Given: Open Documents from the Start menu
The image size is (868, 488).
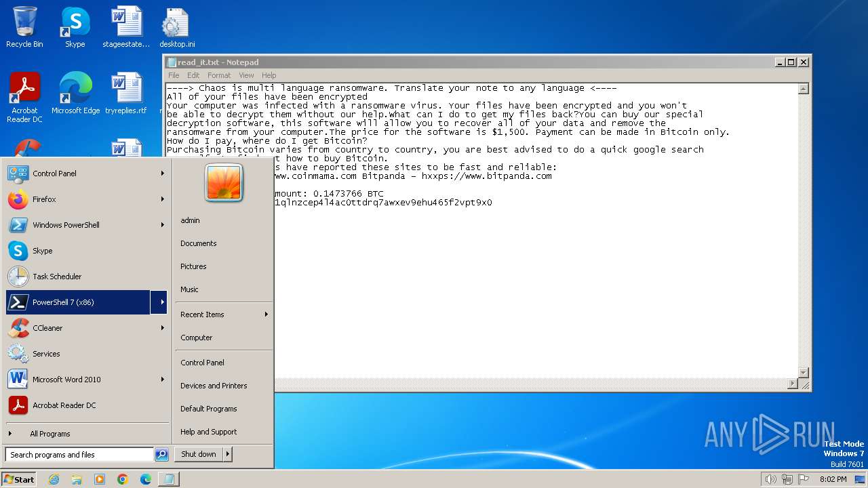Looking at the screenshot, I should coord(224,243).
